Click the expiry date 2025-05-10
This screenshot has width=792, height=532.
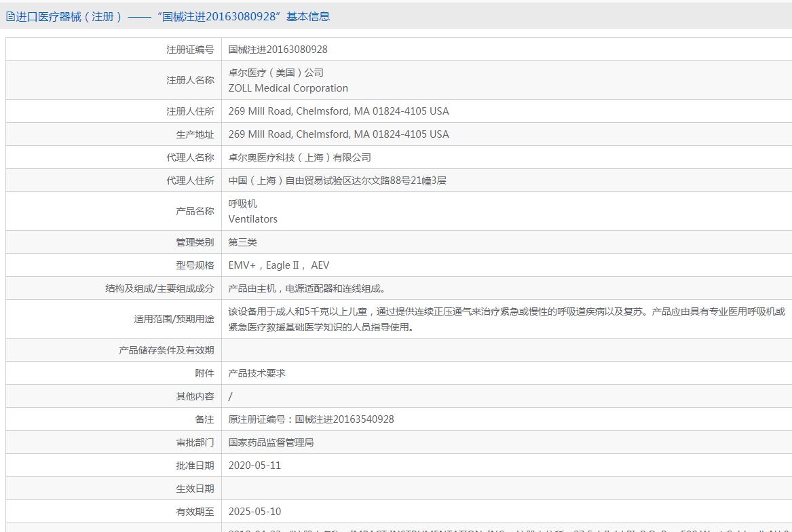254,512
